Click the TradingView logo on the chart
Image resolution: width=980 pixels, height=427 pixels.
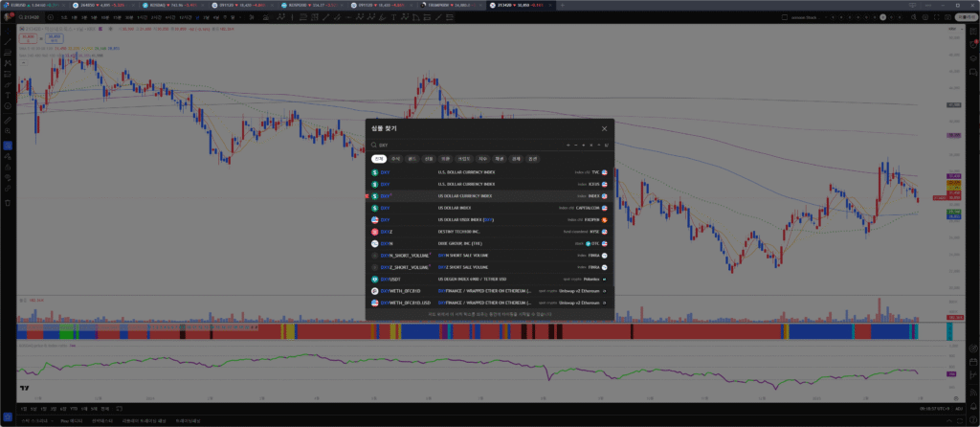24,389
